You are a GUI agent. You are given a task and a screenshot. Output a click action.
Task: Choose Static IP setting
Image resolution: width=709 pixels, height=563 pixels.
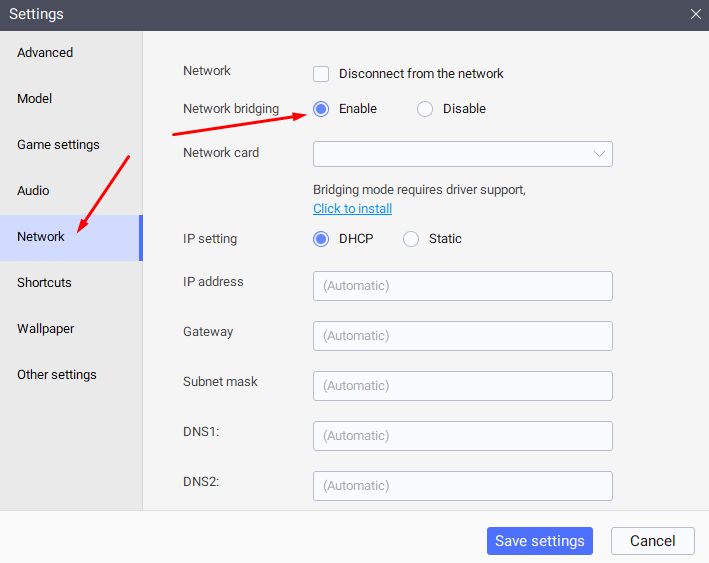[x=411, y=239]
